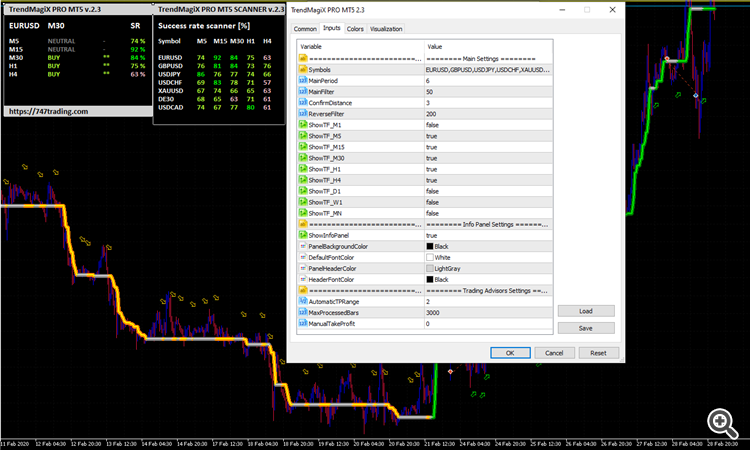Click the DefaultFontColor color-type icon
Screen dimensions: 750x450
point(303,257)
